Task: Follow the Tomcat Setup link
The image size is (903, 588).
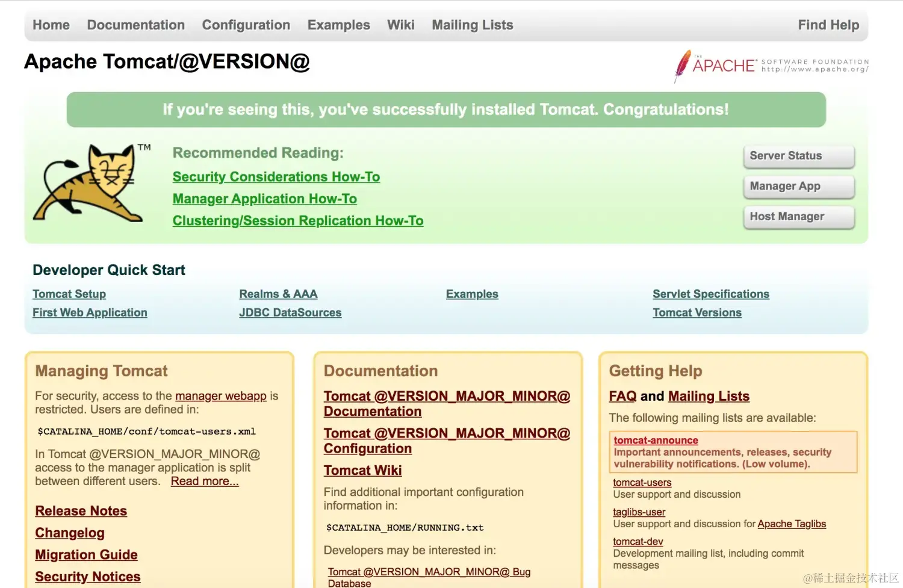Action: (x=69, y=294)
